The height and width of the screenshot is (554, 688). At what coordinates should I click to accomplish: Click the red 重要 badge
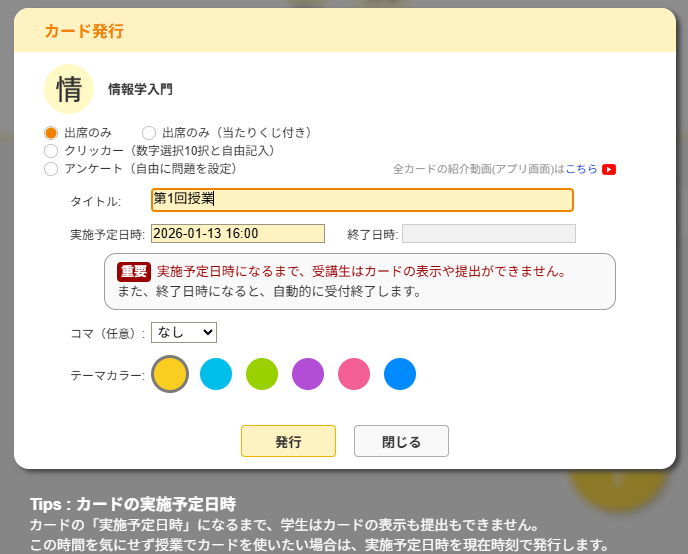click(x=134, y=271)
